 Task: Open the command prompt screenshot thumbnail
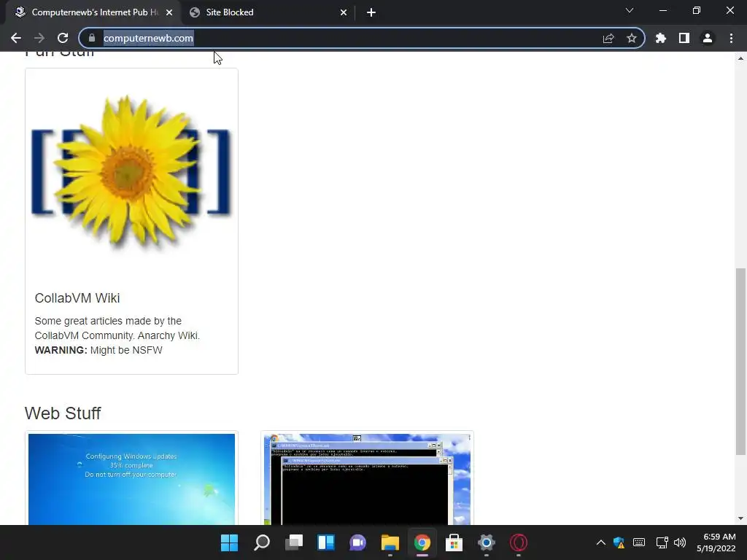[x=368, y=479]
